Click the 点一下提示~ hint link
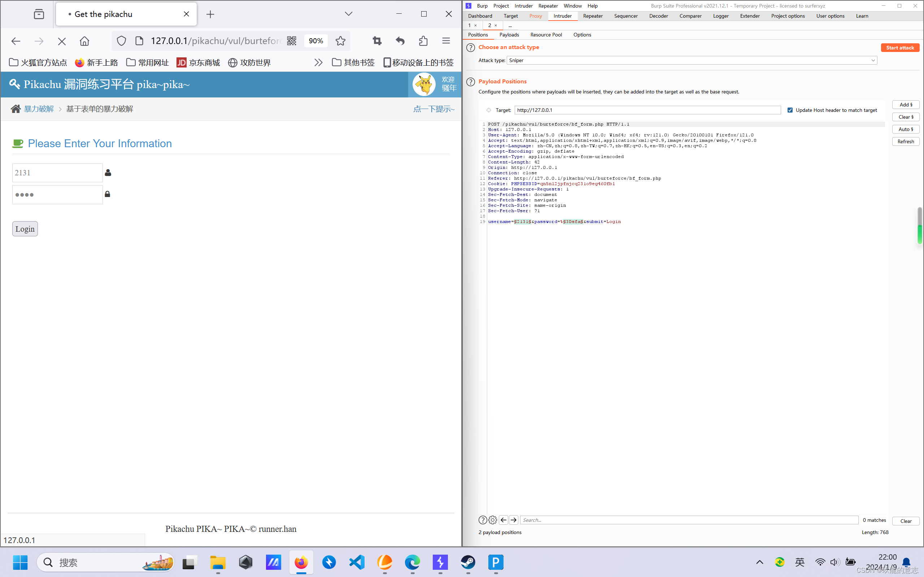 coord(434,109)
